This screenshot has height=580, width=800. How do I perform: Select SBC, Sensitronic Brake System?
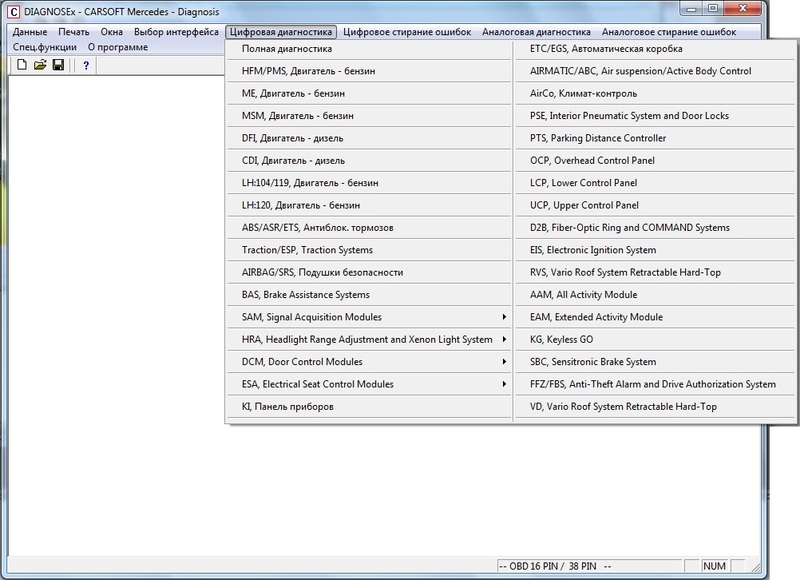(x=655, y=362)
